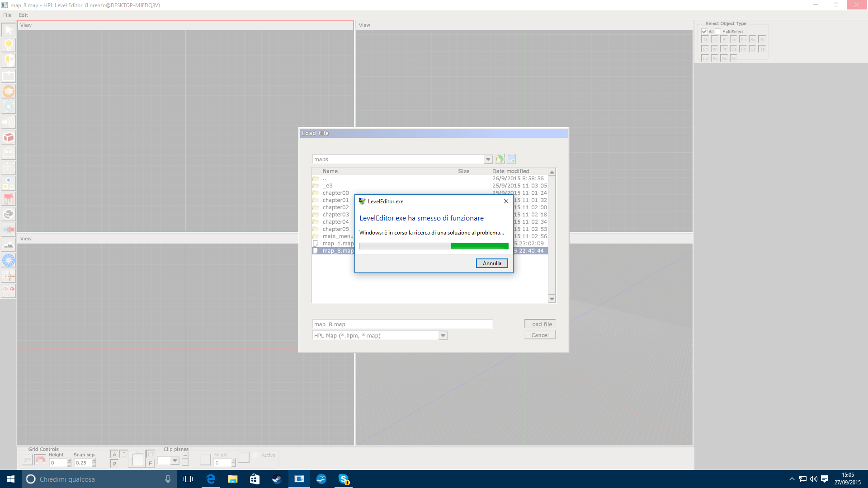
Task: Open the File menu
Action: pyautogui.click(x=7, y=15)
